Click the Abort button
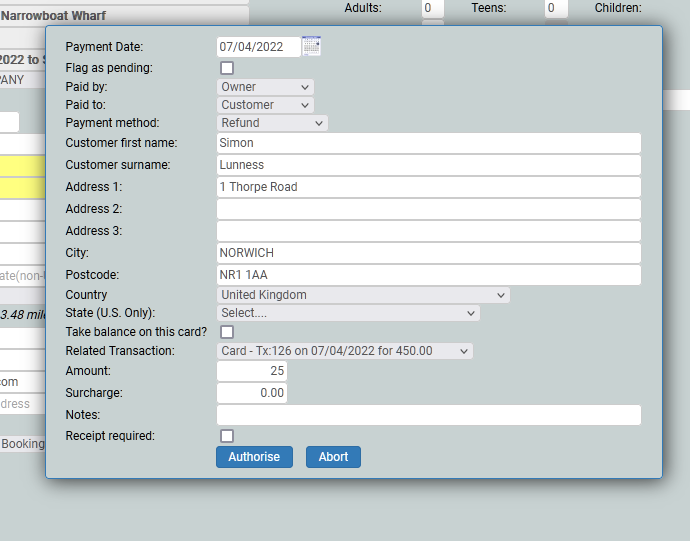 [333, 457]
